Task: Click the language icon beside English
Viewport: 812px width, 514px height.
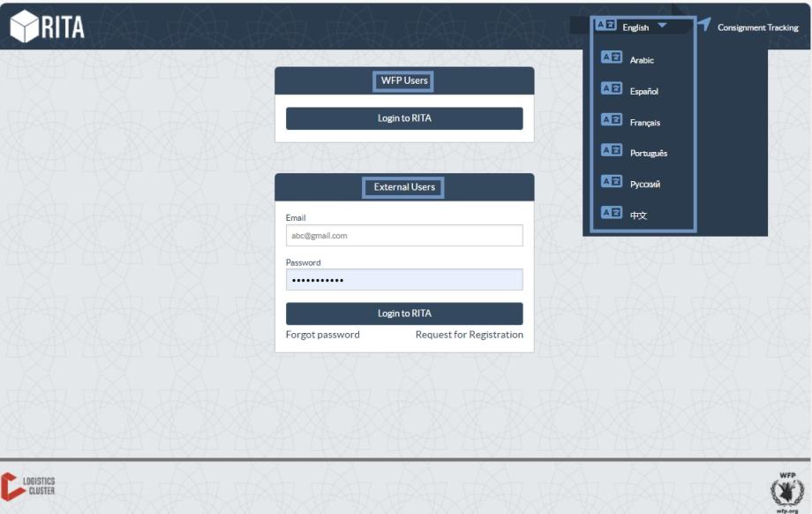Action: click(605, 25)
